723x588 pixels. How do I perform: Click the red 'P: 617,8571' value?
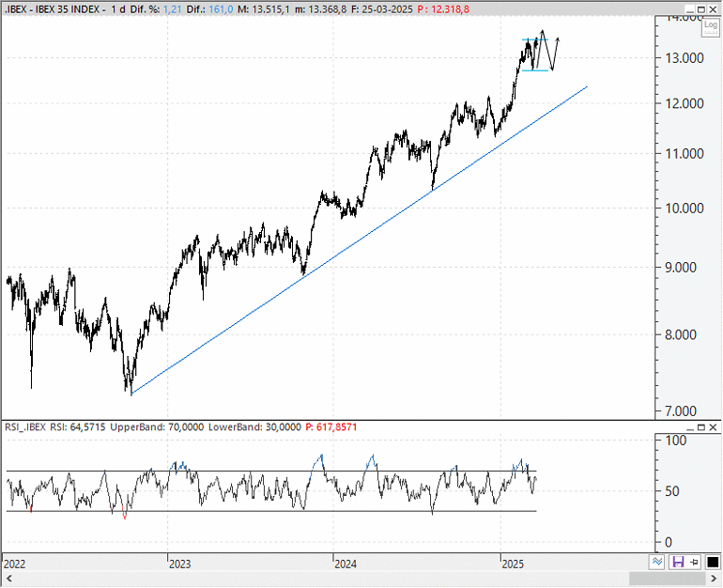pyautogui.click(x=331, y=427)
